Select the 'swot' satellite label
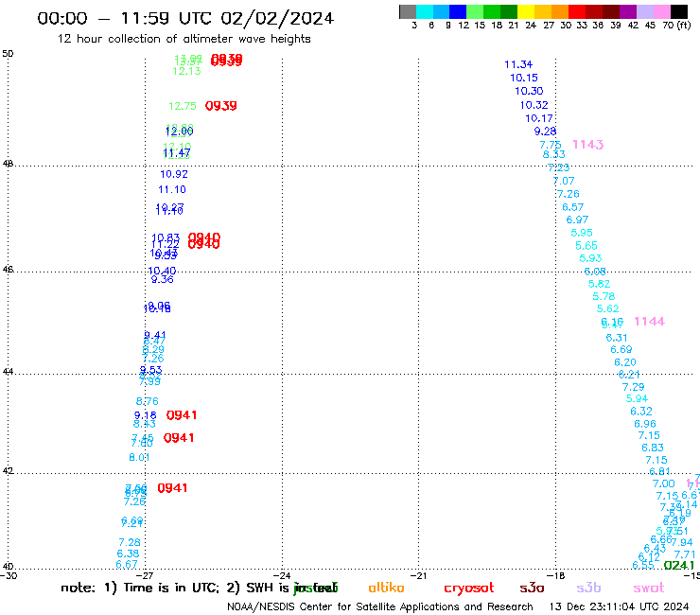Screen dimensions: 700x615 tap(649, 588)
